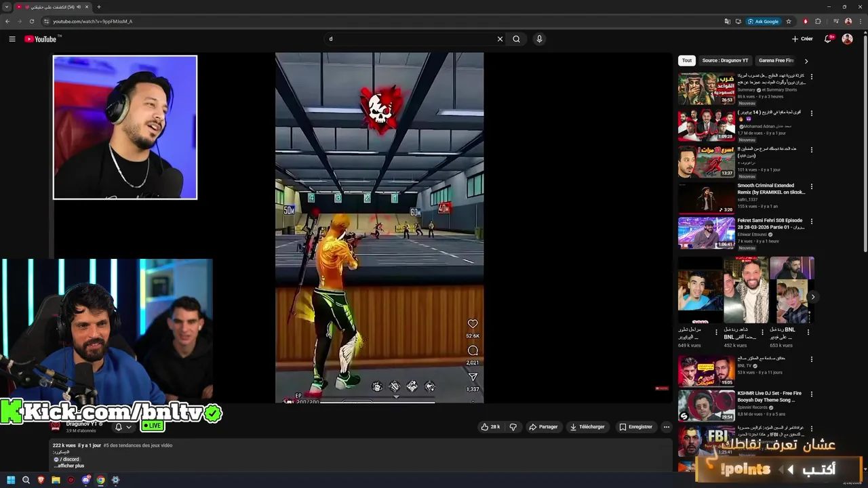Open options for the 13:37 video
The image size is (868, 488).
pyautogui.click(x=811, y=150)
